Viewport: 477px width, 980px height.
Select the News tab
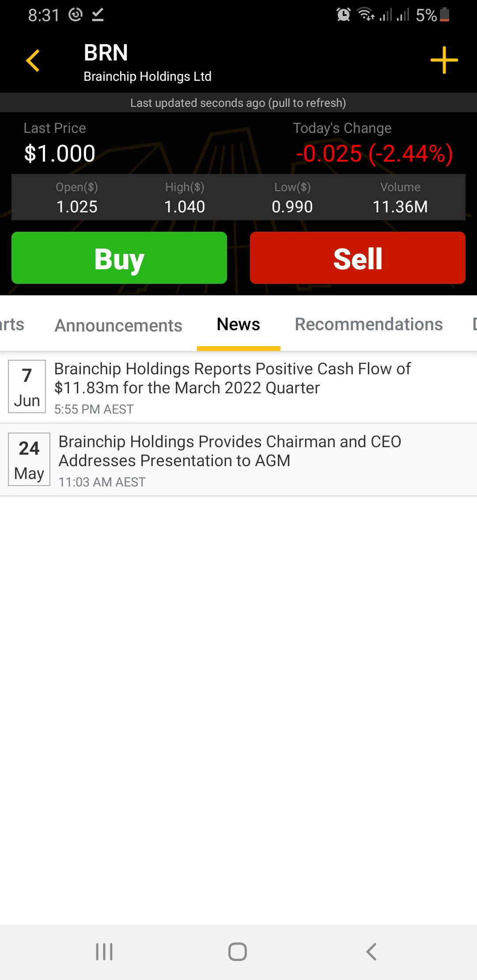[x=238, y=324]
